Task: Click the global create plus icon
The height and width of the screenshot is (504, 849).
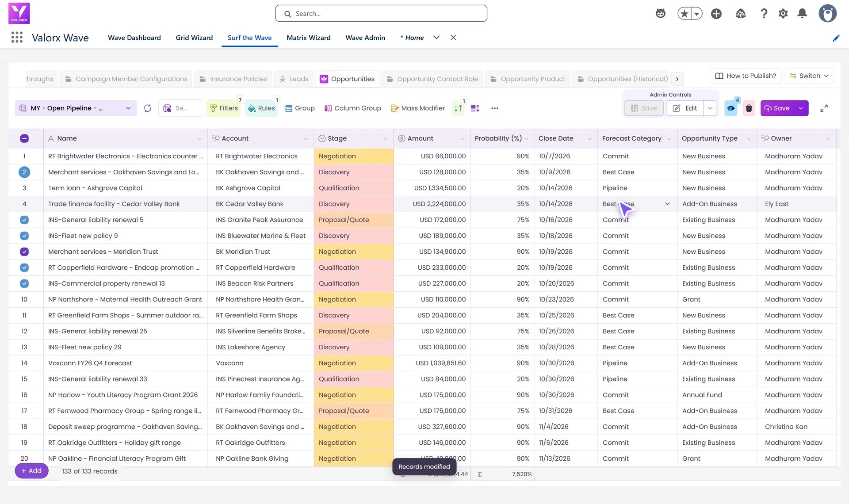Action: tap(716, 14)
